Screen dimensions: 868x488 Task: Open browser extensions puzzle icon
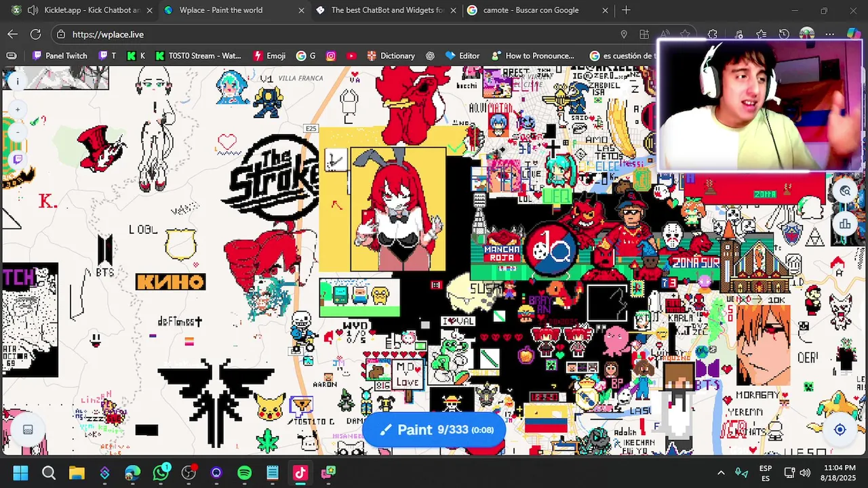(x=712, y=34)
